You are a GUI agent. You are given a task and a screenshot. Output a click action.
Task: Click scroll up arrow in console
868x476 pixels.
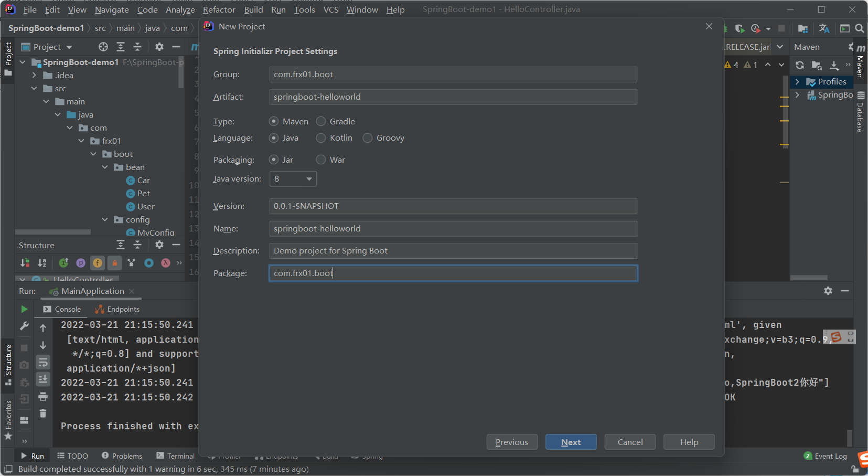[x=43, y=328]
